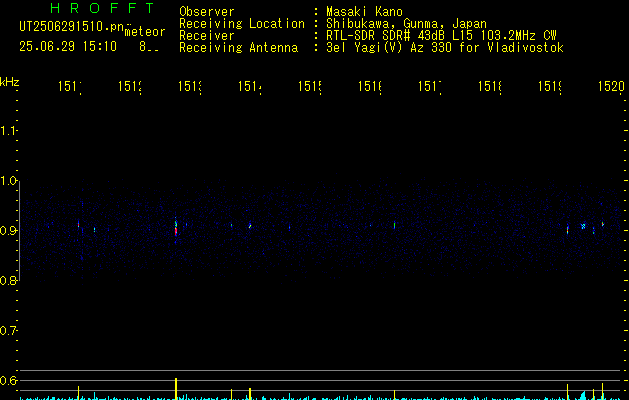629x400 pixels.
Task: Click the Observer label
Action: (x=207, y=11)
